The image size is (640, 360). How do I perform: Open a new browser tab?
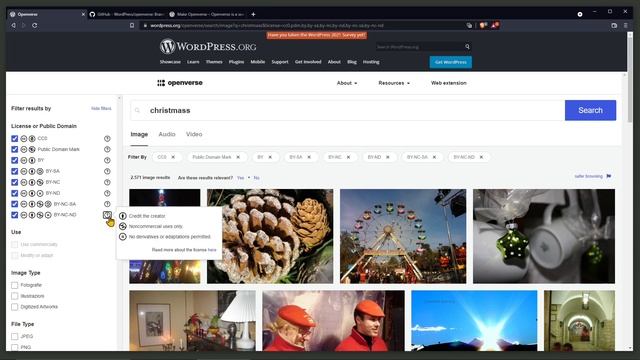[253, 14]
